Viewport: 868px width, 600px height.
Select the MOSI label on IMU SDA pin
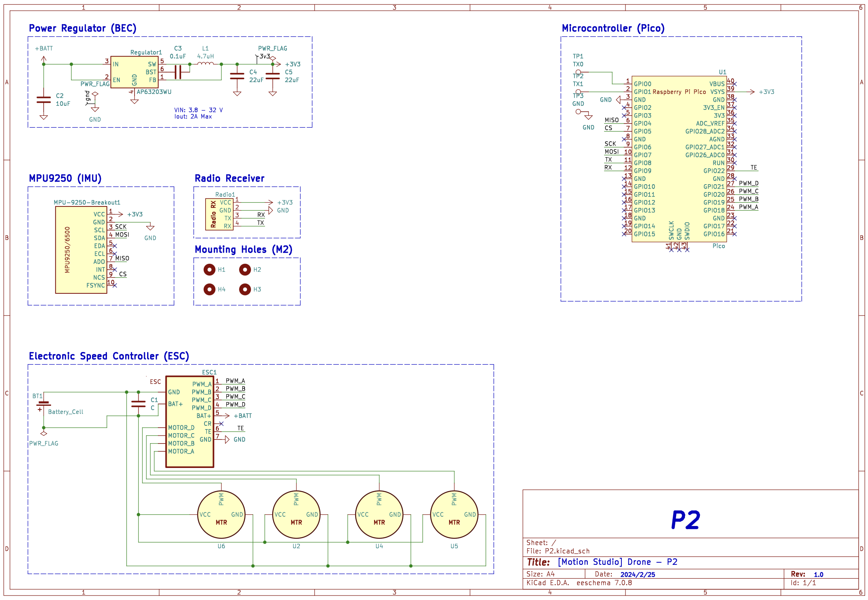tap(122, 235)
